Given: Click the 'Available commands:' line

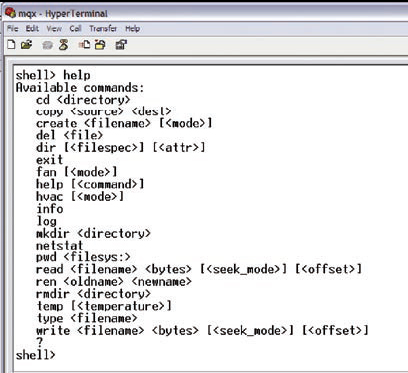Looking at the screenshot, I should pyautogui.click(x=80, y=88).
